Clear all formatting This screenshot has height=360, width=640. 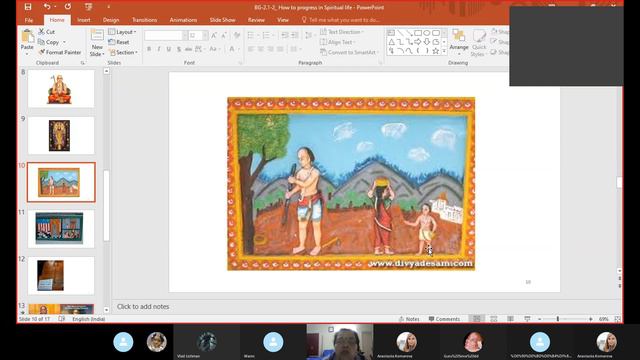click(x=237, y=36)
